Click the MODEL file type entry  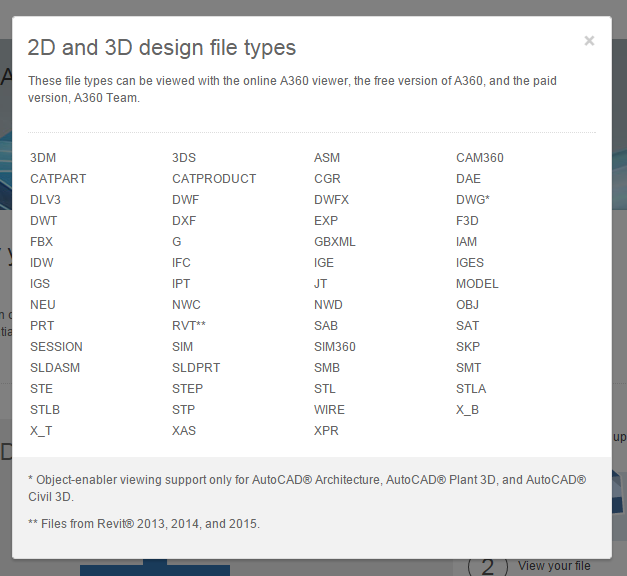[x=477, y=284]
